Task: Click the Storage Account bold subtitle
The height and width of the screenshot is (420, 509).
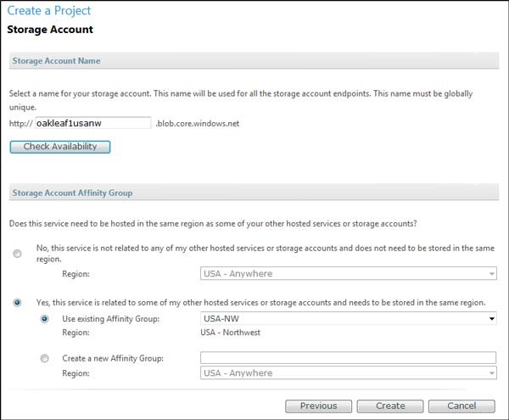Action: tap(50, 30)
